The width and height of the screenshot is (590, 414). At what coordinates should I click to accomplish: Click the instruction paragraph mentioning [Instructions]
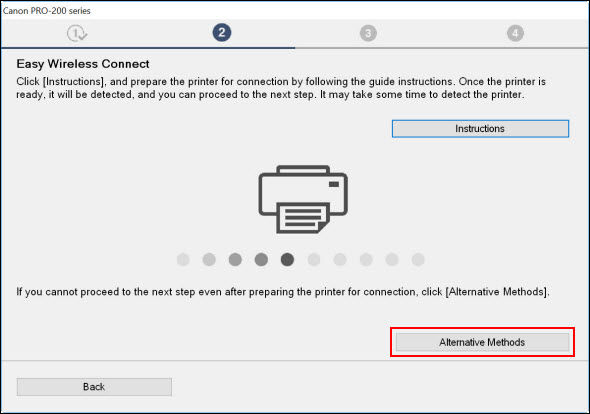tap(281, 88)
